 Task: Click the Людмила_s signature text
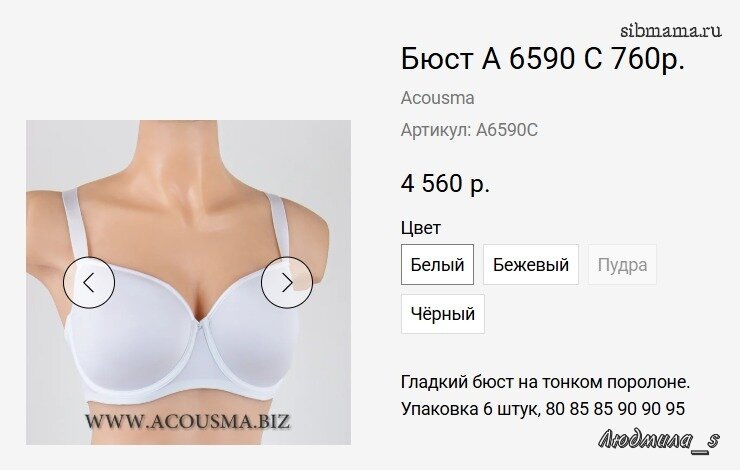coord(659,442)
